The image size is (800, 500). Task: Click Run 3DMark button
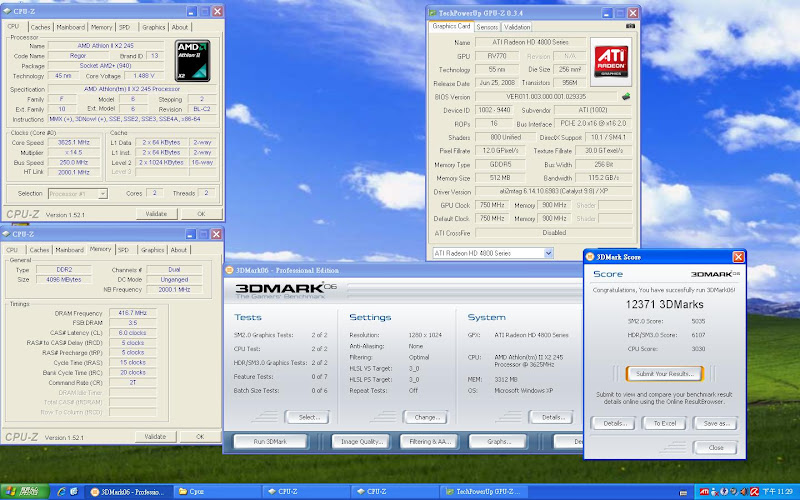[270, 441]
